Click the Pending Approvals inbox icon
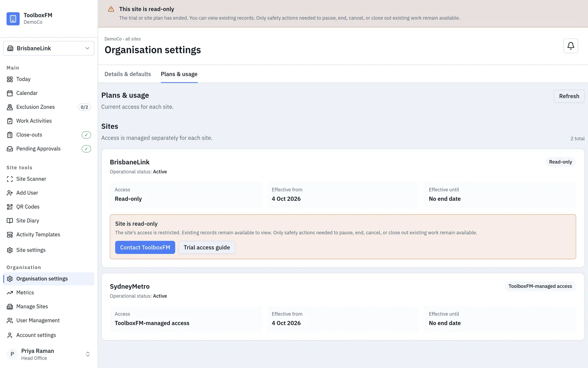The height and width of the screenshot is (368, 588). (10, 149)
